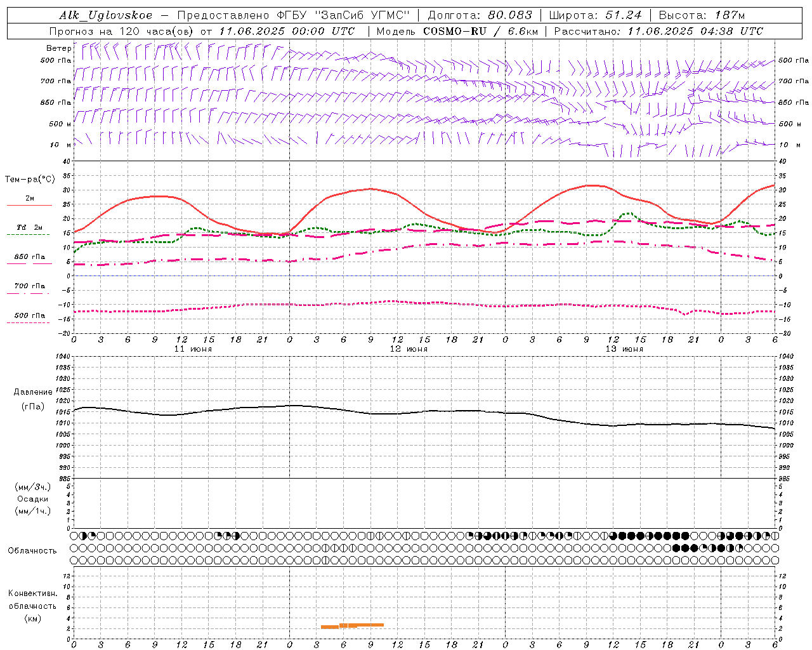
Task: Click the 'Широта: 51.24' latitude value
Action: click(595, 15)
